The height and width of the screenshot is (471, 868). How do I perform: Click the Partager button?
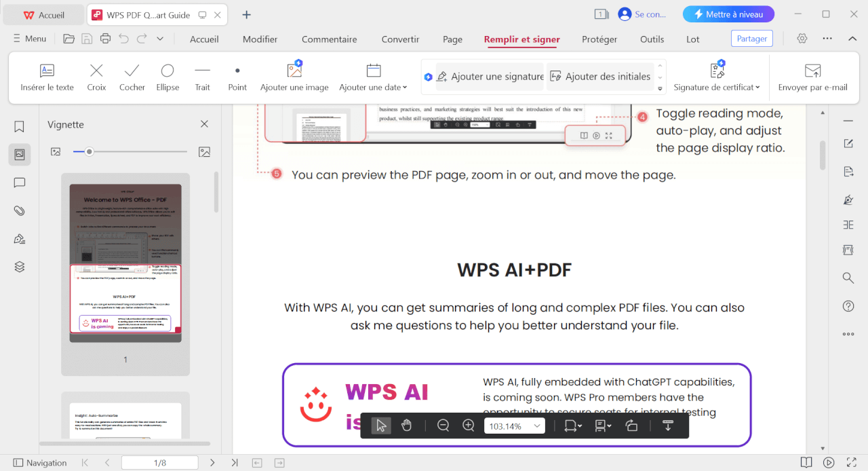[x=752, y=39]
